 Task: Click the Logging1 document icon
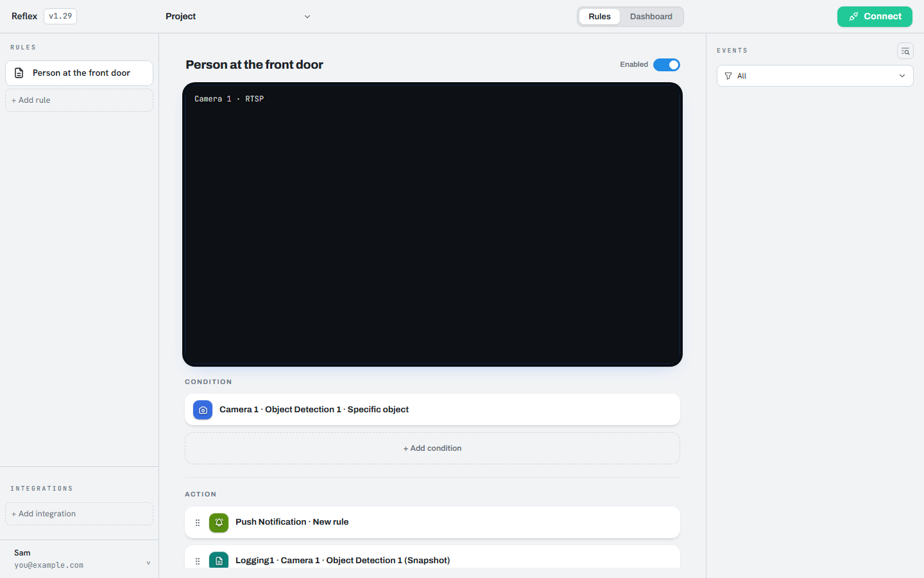pyautogui.click(x=219, y=560)
